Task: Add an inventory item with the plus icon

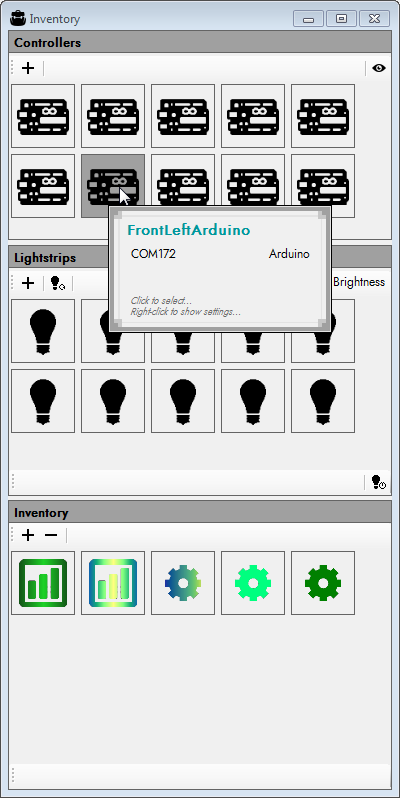Action: coord(28,535)
